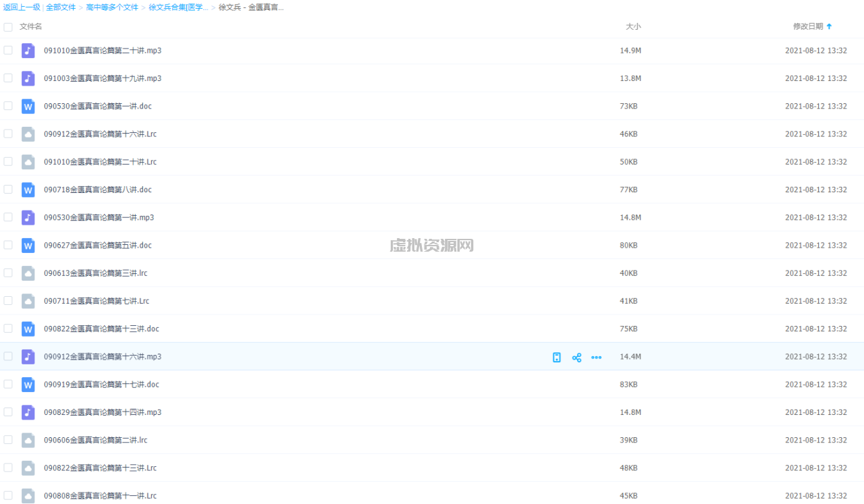Click the Word icon for 090822第十三讲.doc
Screen dimensions: 864x504
pyautogui.click(x=28, y=329)
